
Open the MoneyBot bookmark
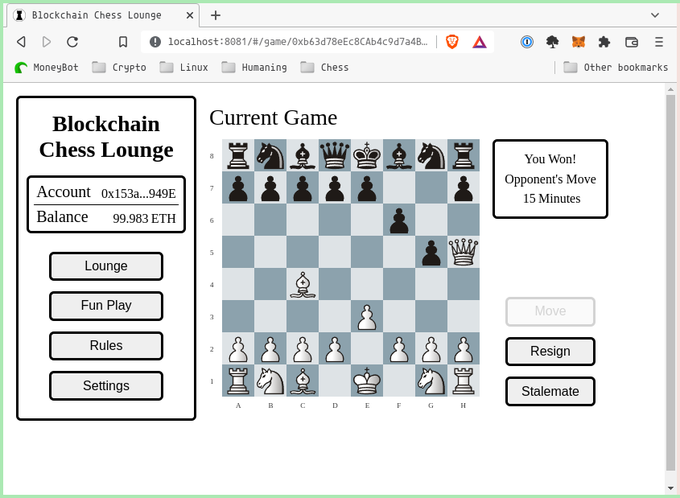click(x=46, y=67)
